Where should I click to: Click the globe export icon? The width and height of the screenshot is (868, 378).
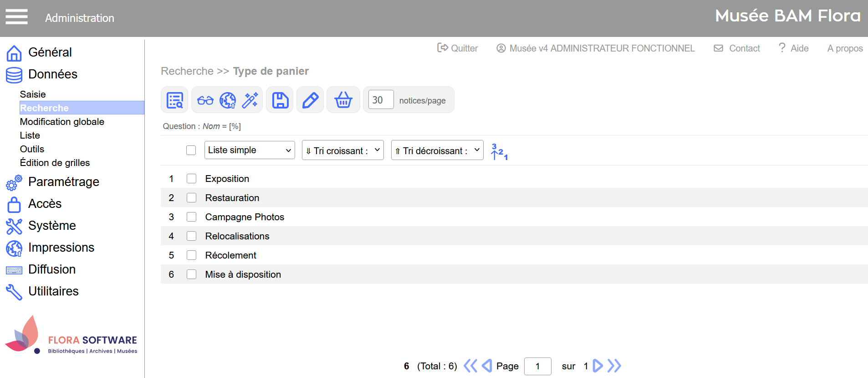click(x=228, y=100)
